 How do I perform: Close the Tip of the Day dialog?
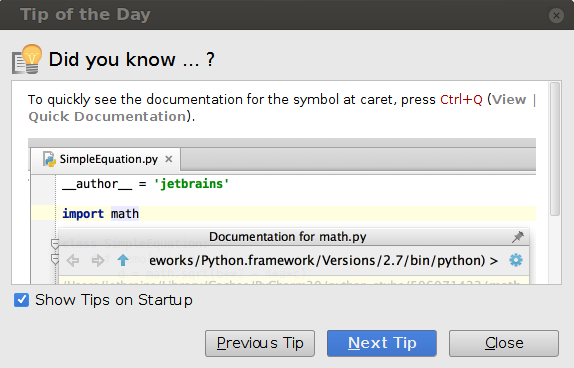pos(504,343)
